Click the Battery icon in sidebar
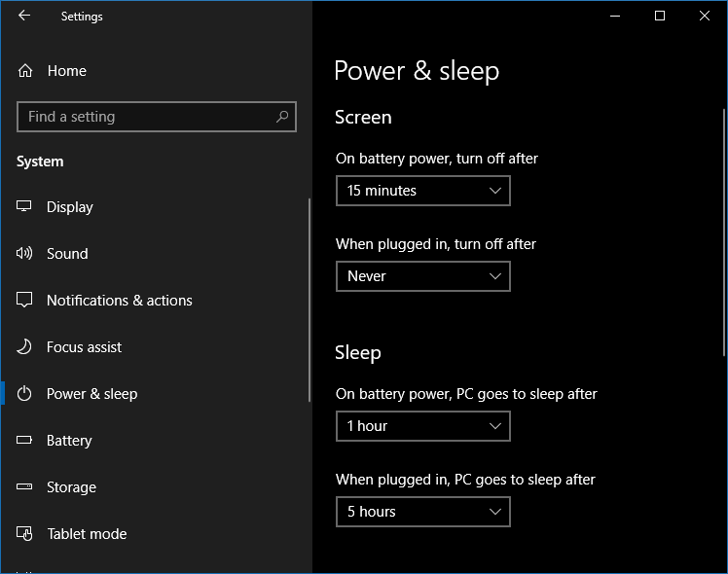The height and width of the screenshot is (574, 728). 24,440
